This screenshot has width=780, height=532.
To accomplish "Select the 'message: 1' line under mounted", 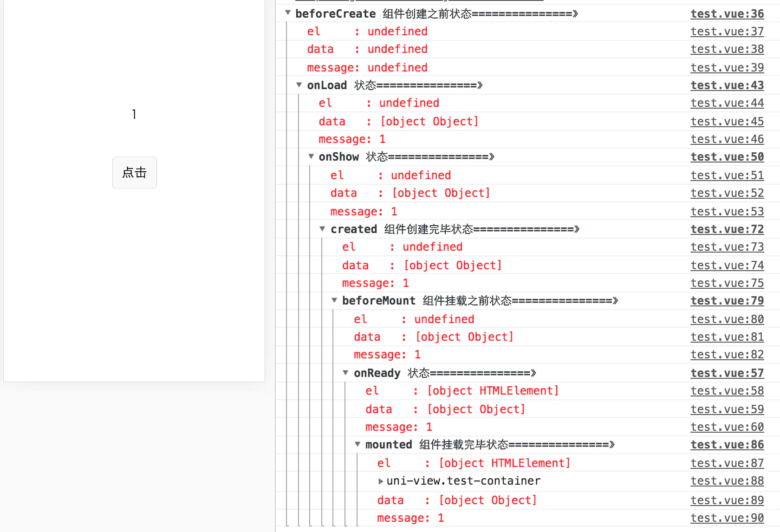I will click(411, 518).
